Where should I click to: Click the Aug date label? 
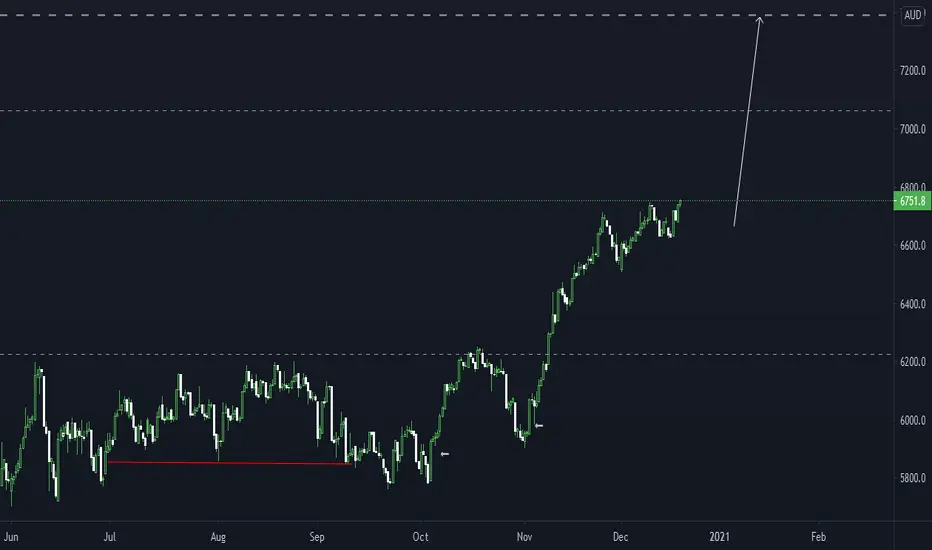[x=218, y=537]
